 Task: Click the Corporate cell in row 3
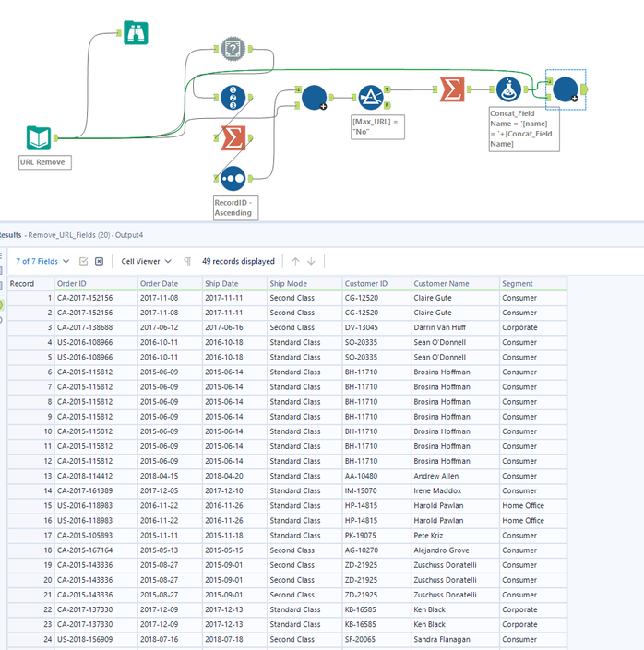pos(533,327)
